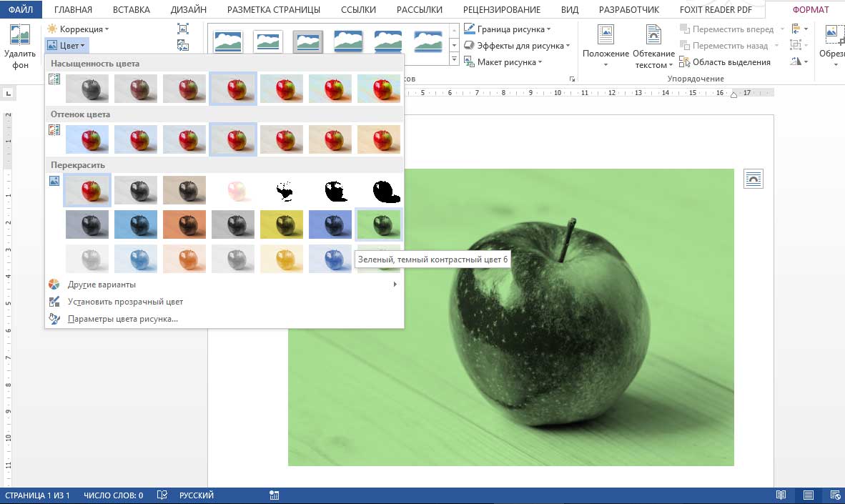The height and width of the screenshot is (504, 845).
Task: Click the Remove Background (Удалить фон) icon
Action: (x=20, y=46)
